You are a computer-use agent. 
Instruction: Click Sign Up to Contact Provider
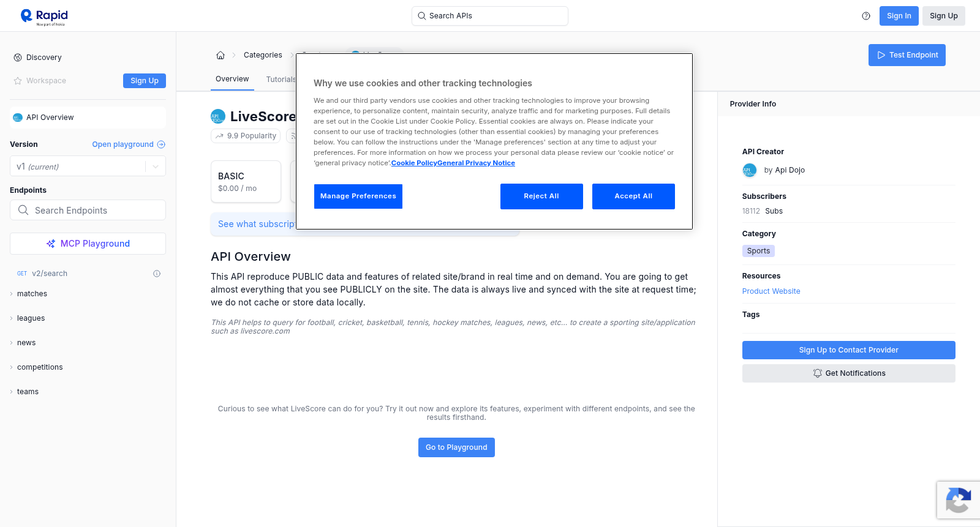[849, 350]
